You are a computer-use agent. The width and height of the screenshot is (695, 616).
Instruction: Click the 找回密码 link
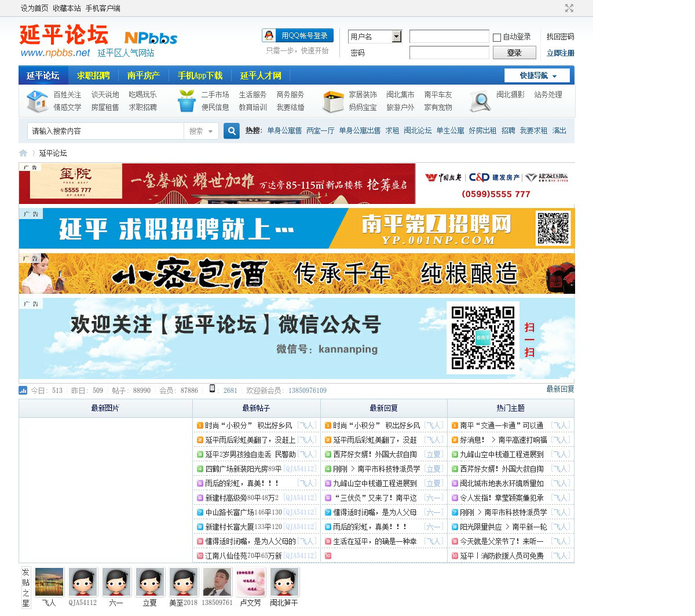[561, 37]
